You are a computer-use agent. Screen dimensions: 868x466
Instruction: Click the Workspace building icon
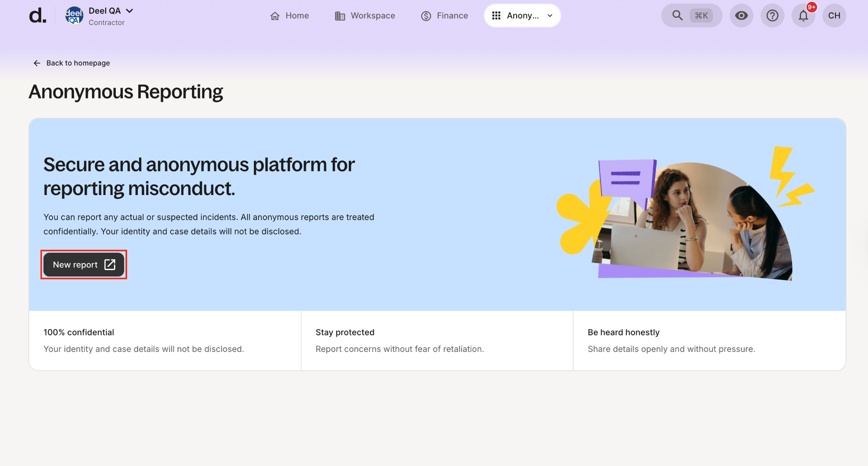click(x=340, y=16)
